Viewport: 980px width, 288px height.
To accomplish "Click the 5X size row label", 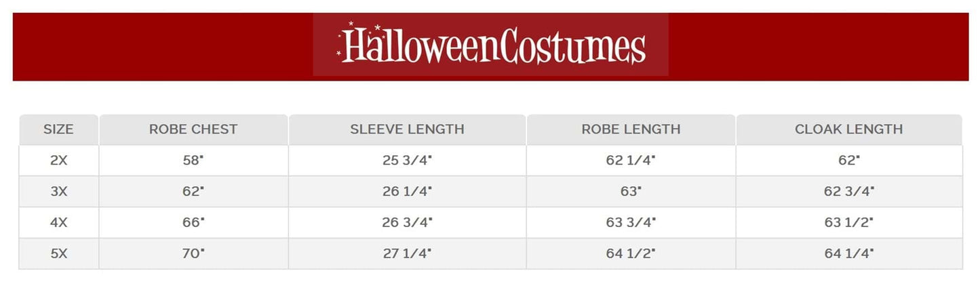I will pyautogui.click(x=58, y=253).
